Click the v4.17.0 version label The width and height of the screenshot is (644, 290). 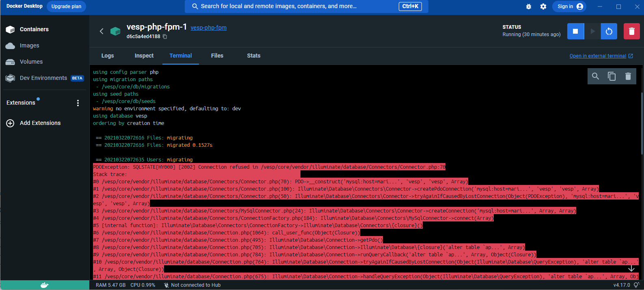622,285
